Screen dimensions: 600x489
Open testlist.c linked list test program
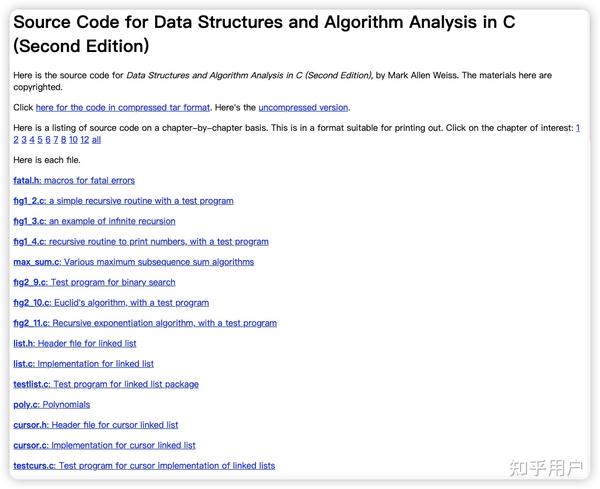[106, 384]
